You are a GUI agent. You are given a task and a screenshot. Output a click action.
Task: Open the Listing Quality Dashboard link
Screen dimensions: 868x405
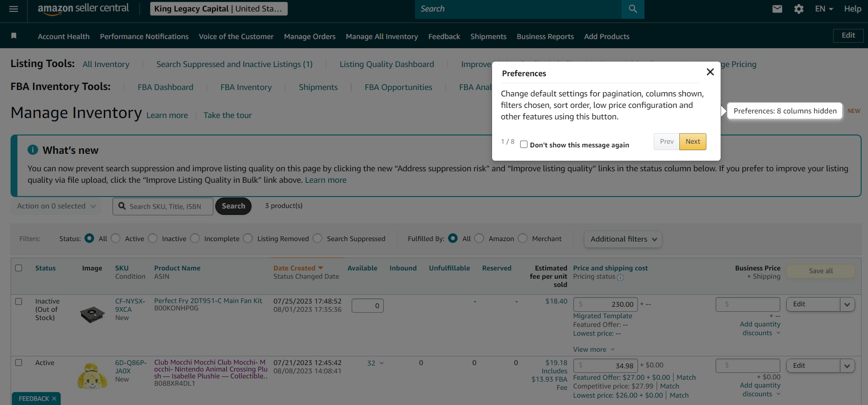coord(386,64)
